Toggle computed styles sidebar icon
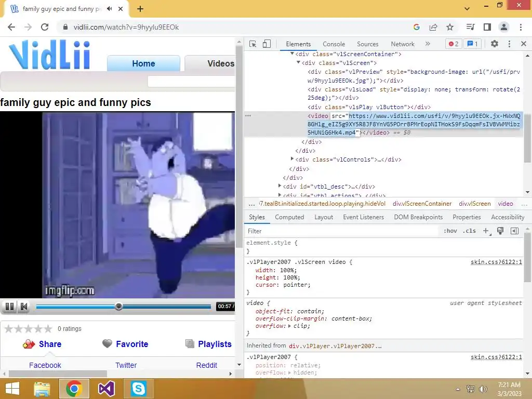 pyautogui.click(x=514, y=231)
